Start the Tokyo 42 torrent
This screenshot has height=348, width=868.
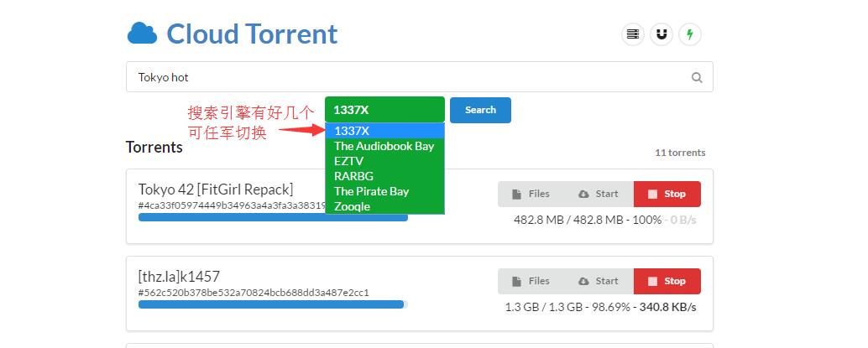coord(599,194)
